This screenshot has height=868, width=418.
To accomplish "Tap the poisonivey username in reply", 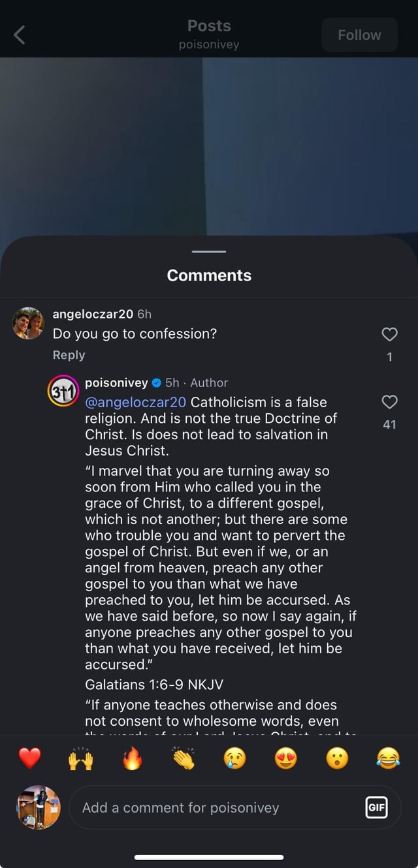I will pyautogui.click(x=116, y=382).
